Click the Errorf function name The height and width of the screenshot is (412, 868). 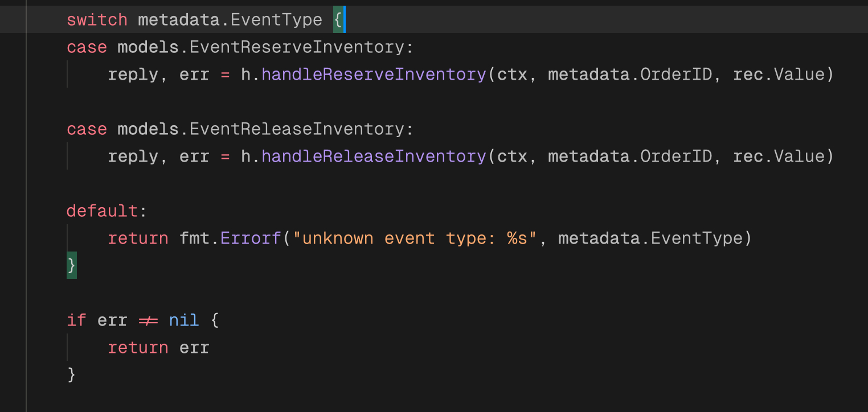point(251,238)
